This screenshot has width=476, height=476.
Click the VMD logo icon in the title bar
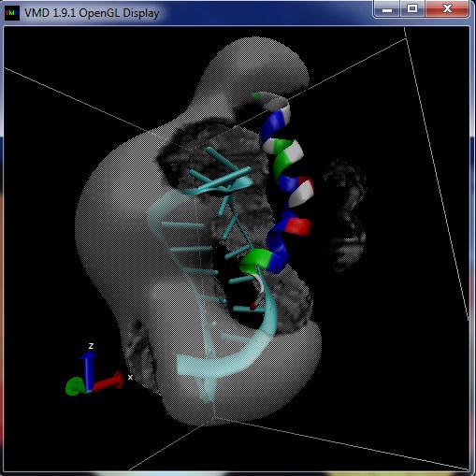pyautogui.click(x=12, y=13)
